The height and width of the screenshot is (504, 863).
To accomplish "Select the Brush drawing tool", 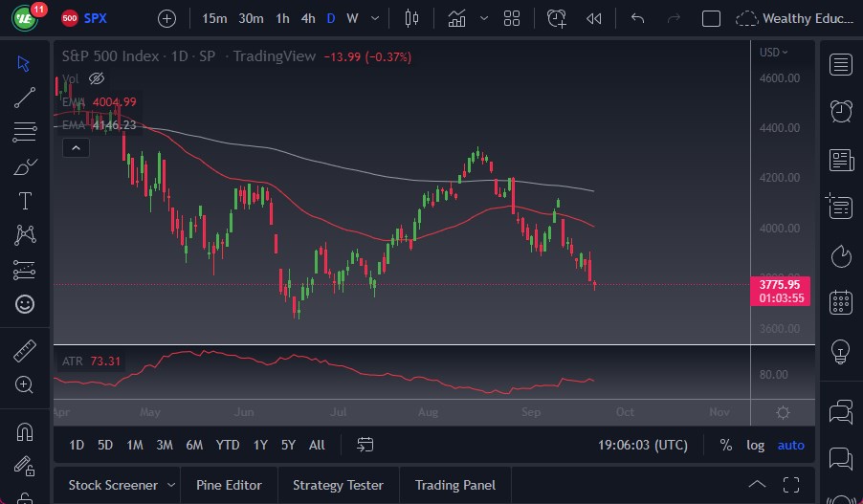I will (25, 166).
